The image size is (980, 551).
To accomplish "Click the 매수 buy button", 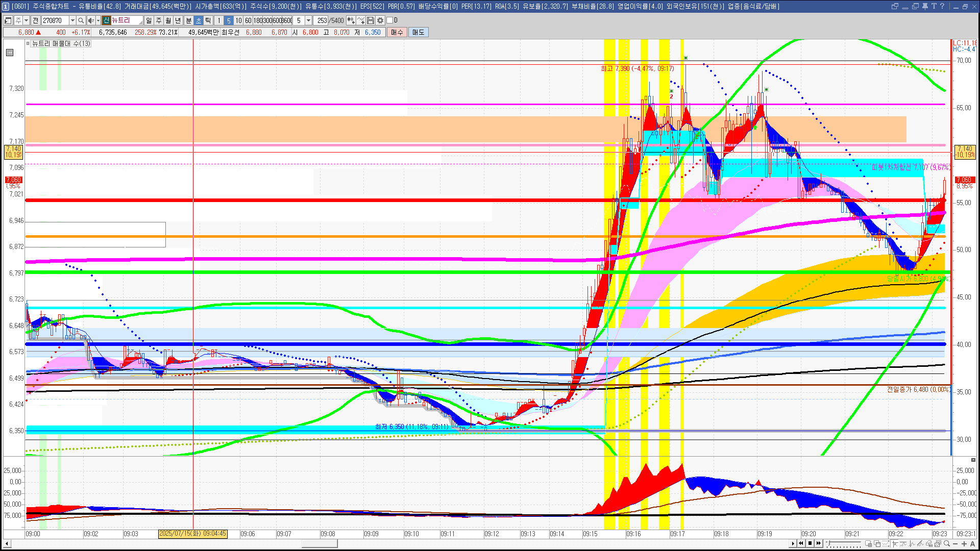I will coord(397,32).
